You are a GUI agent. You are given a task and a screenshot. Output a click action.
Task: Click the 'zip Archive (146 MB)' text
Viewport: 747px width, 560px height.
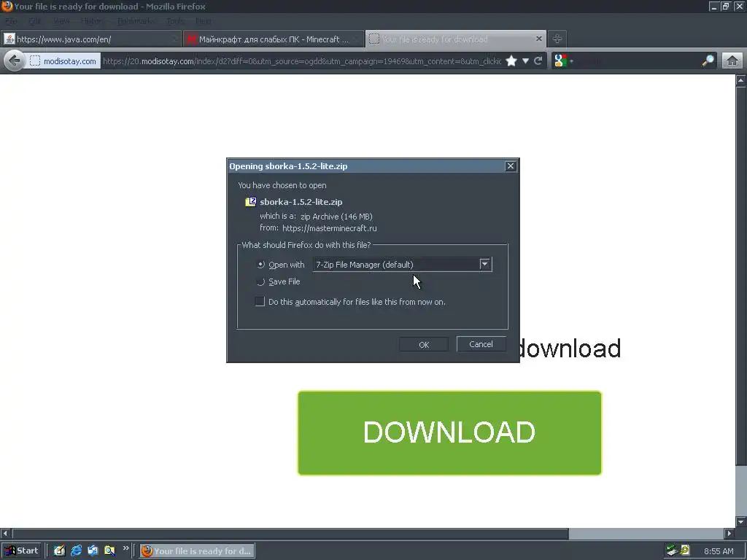tap(336, 216)
